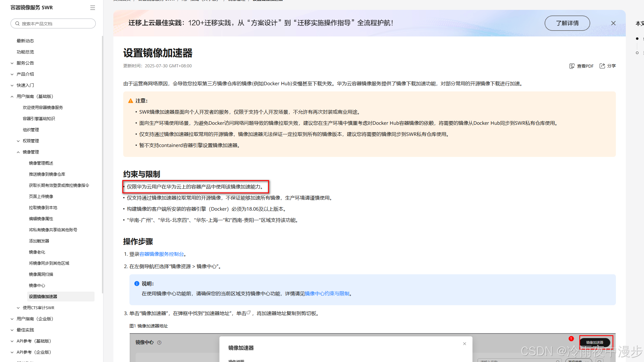Collapse 用户指南（基础版） section
The image size is (644, 362).
12,96
